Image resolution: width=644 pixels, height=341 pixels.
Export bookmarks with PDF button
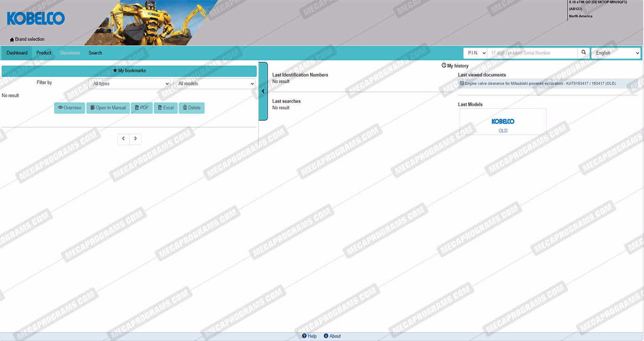coord(141,108)
